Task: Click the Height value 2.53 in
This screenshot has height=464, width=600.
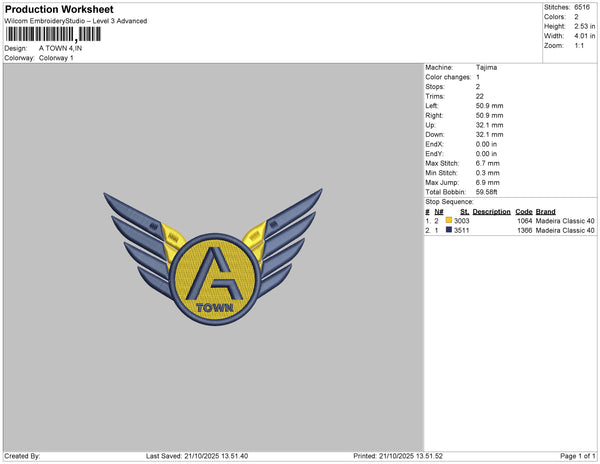Action: click(x=585, y=26)
